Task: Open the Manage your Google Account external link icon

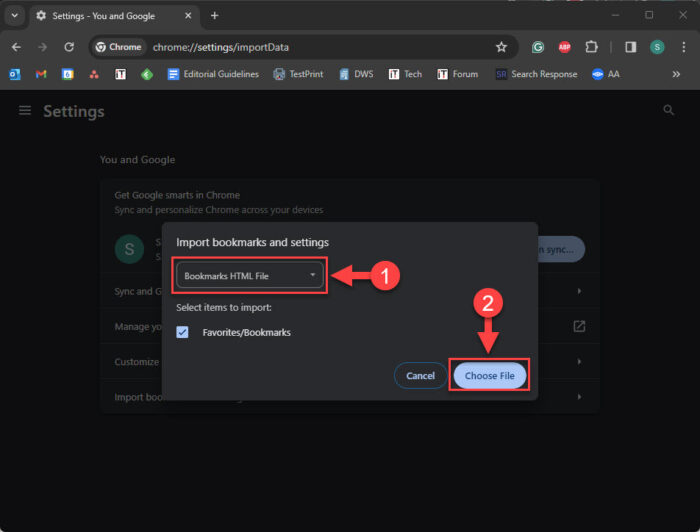Action: click(x=579, y=326)
